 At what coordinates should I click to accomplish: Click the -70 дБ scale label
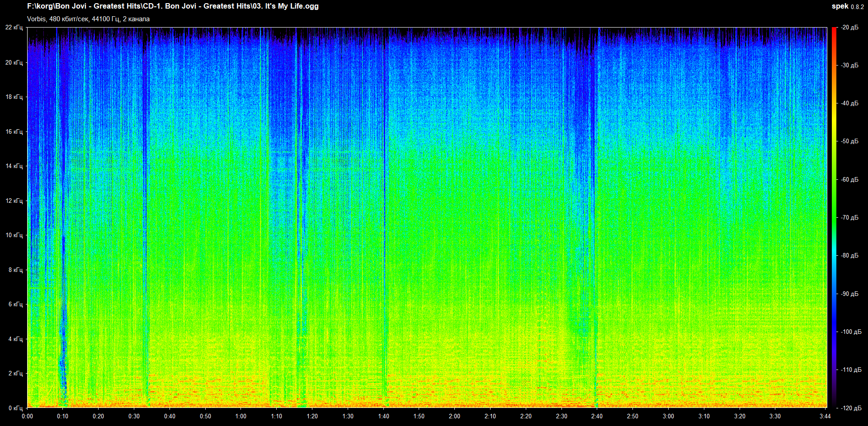pos(849,217)
